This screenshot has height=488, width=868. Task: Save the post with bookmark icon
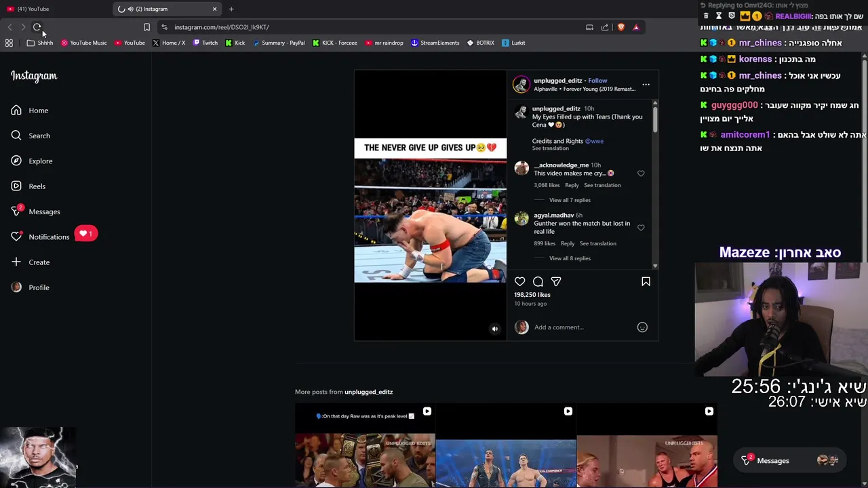pyautogui.click(x=646, y=281)
